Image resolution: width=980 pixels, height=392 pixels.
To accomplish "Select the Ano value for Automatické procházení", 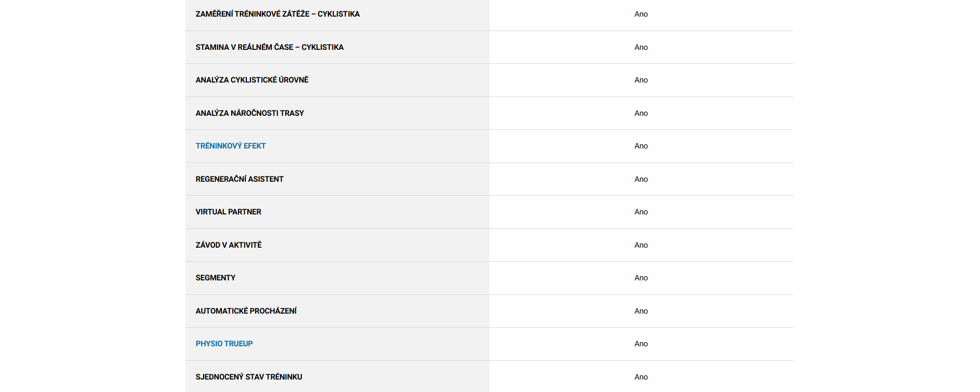I will pyautogui.click(x=641, y=311).
